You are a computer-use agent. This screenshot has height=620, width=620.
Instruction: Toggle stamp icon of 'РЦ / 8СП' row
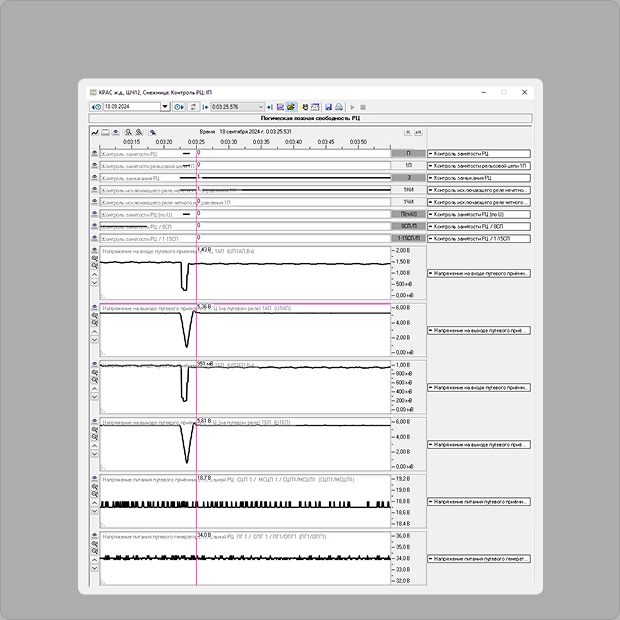[95, 226]
